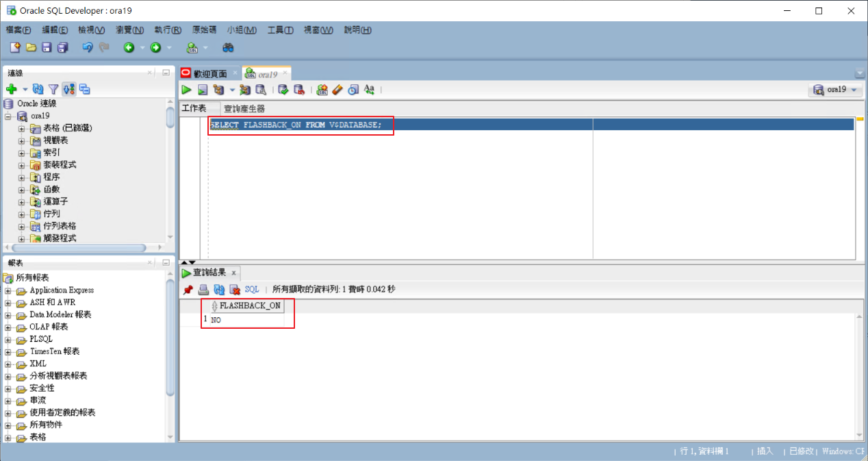Select the 套裝程式 tree item
The width and height of the screenshot is (868, 461).
point(60,165)
